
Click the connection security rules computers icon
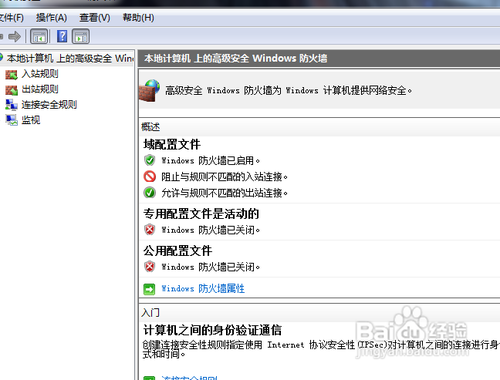pos(11,105)
